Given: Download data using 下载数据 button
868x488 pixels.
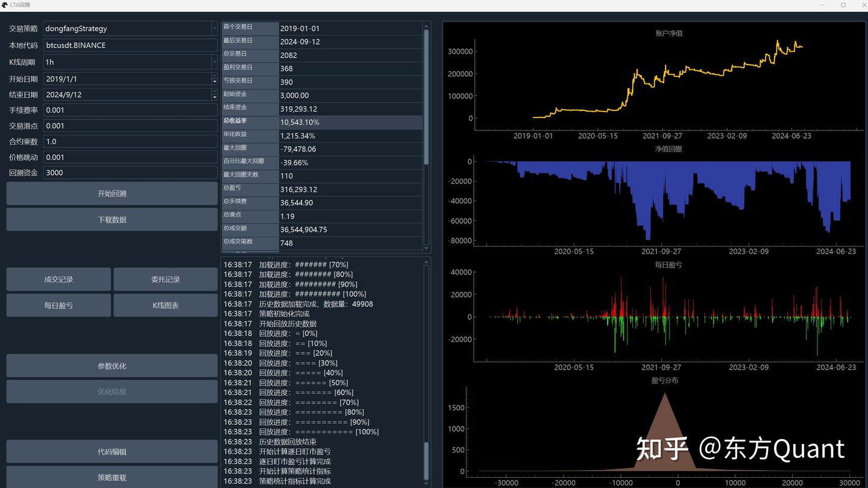Looking at the screenshot, I should [x=112, y=220].
